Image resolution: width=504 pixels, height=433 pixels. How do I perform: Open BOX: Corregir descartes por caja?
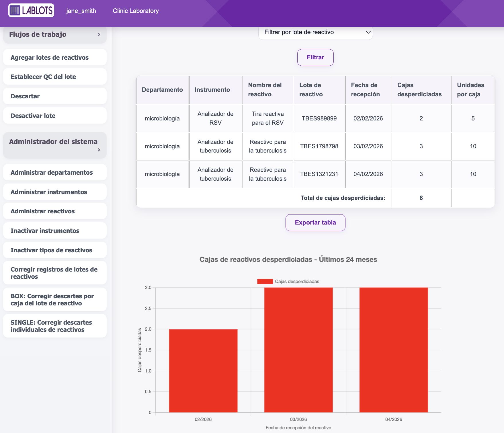(x=55, y=299)
